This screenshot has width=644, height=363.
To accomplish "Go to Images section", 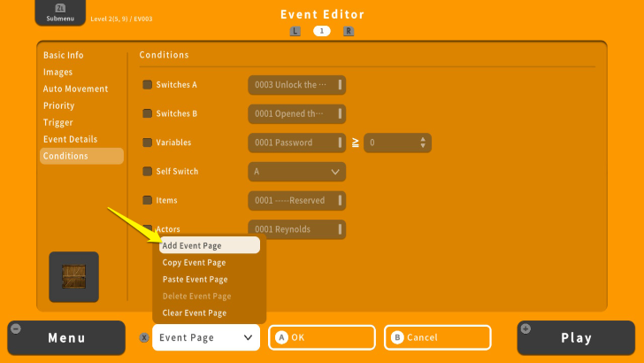I will click(57, 72).
